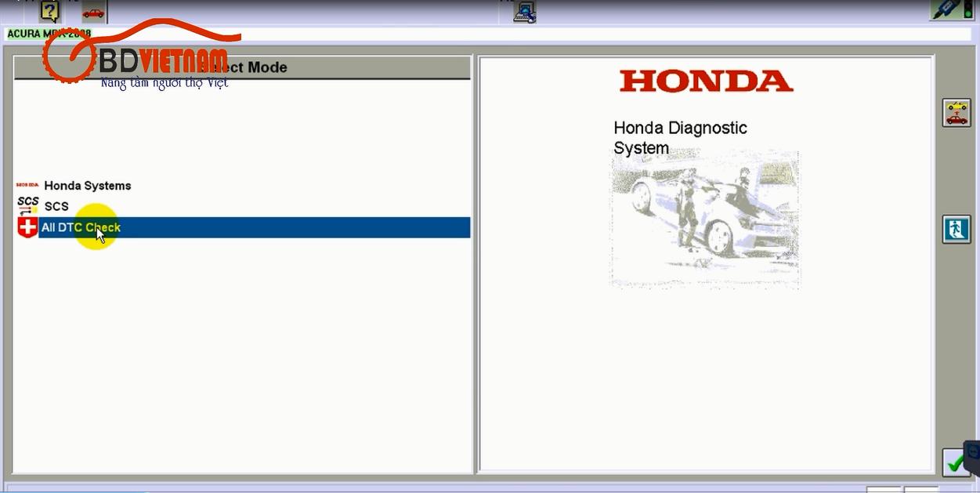Click the exit door icon on right sidebar
The width and height of the screenshot is (980, 493).
(x=956, y=230)
